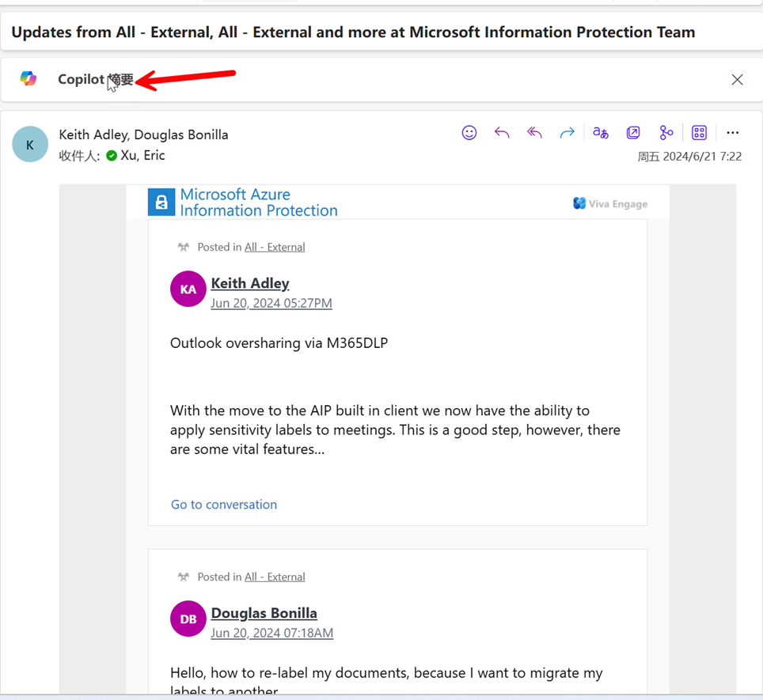
Task: Click community icon beside second Posted in
Action: point(184,577)
